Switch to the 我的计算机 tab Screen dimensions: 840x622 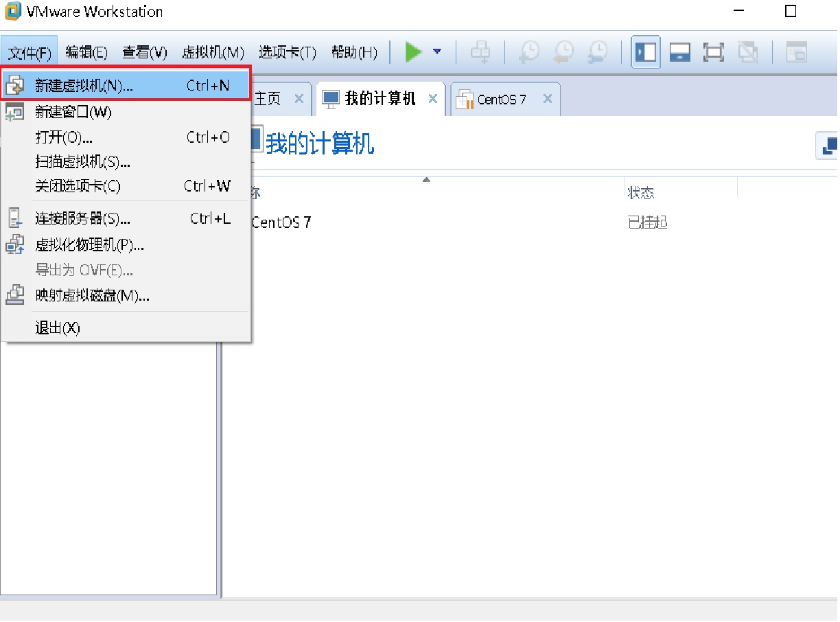380,99
